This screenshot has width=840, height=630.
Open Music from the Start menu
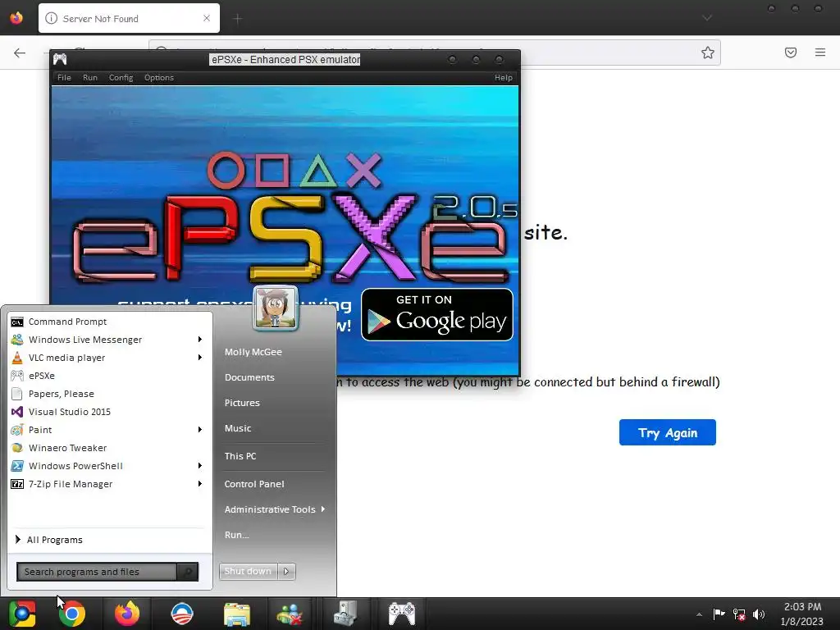(238, 428)
